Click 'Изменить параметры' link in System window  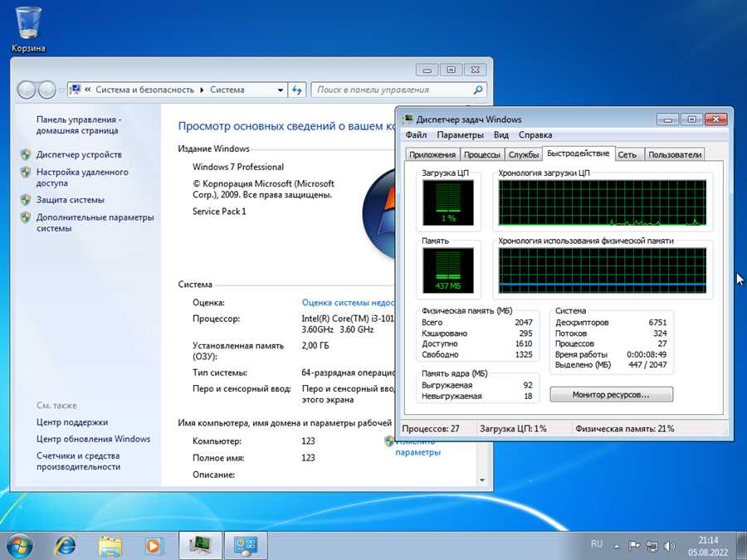click(417, 446)
